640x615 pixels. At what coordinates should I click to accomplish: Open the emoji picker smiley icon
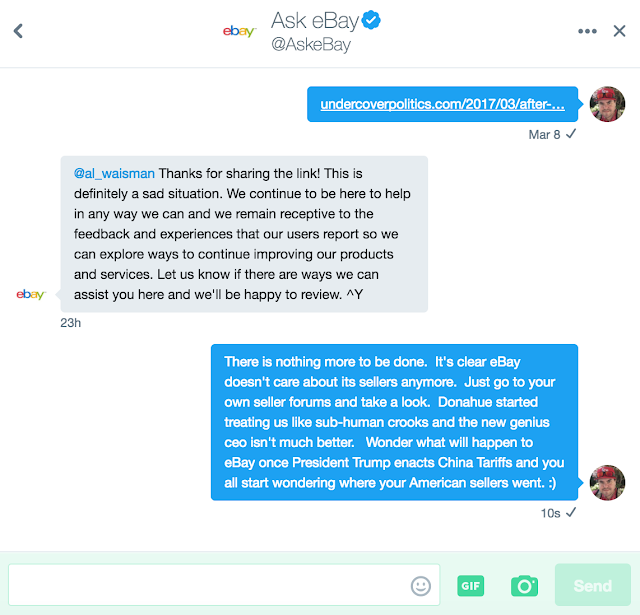tap(420, 586)
